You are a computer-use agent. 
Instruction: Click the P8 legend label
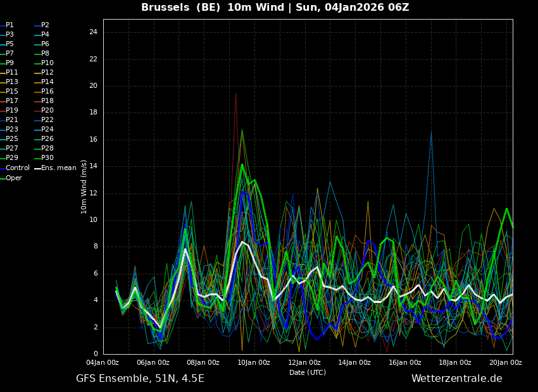click(46, 54)
